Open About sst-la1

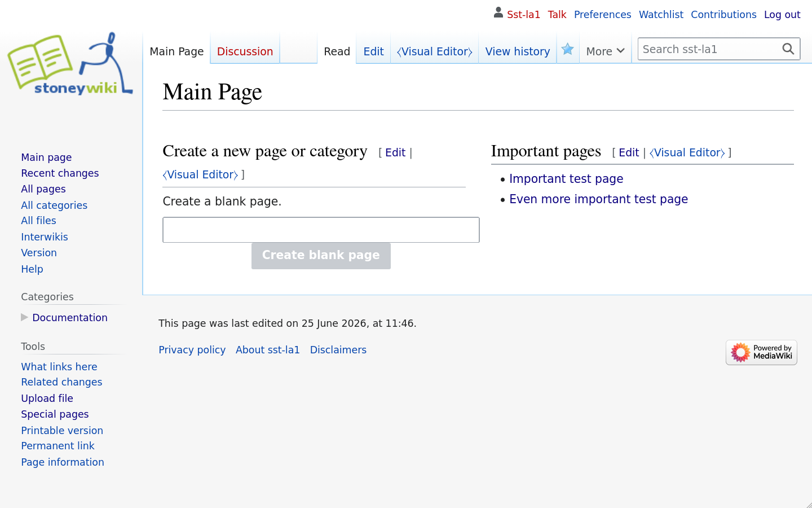[268, 350]
